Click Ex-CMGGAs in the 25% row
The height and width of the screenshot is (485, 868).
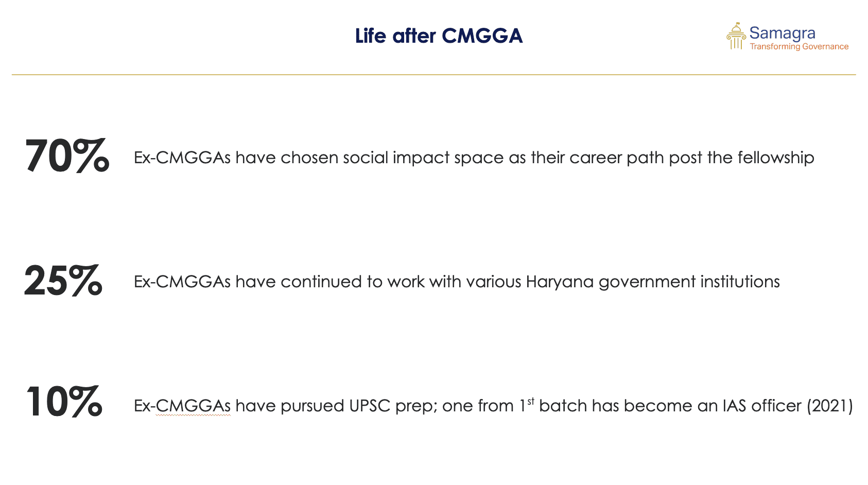click(182, 282)
